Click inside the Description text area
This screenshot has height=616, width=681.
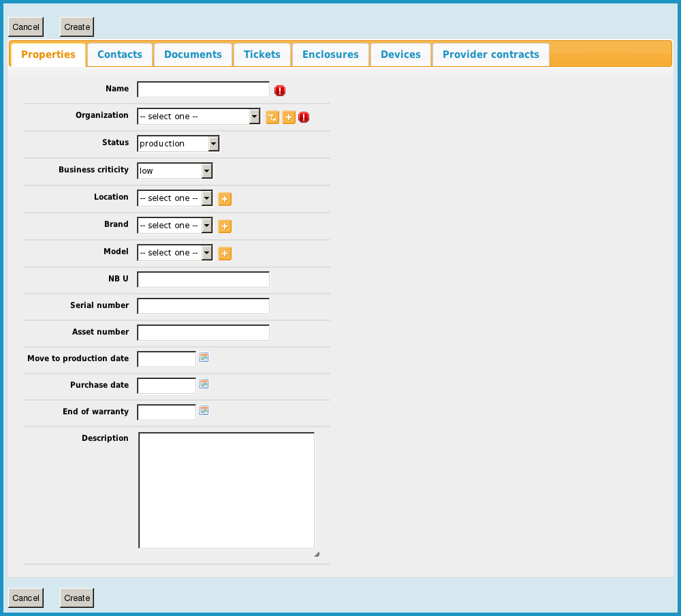tap(226, 490)
